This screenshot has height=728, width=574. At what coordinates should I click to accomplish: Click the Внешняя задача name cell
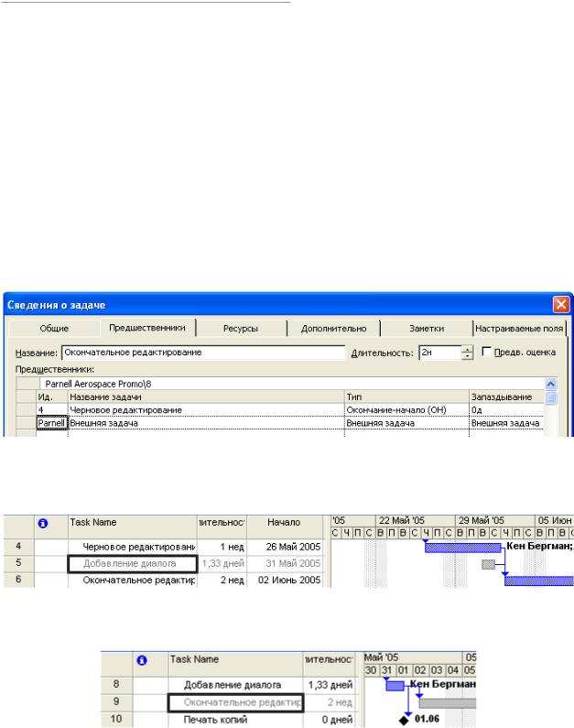coord(206,423)
